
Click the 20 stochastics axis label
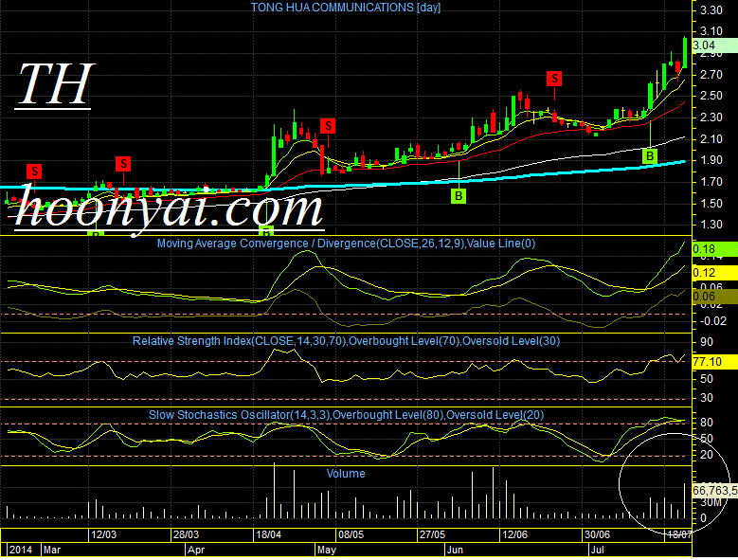[707, 455]
